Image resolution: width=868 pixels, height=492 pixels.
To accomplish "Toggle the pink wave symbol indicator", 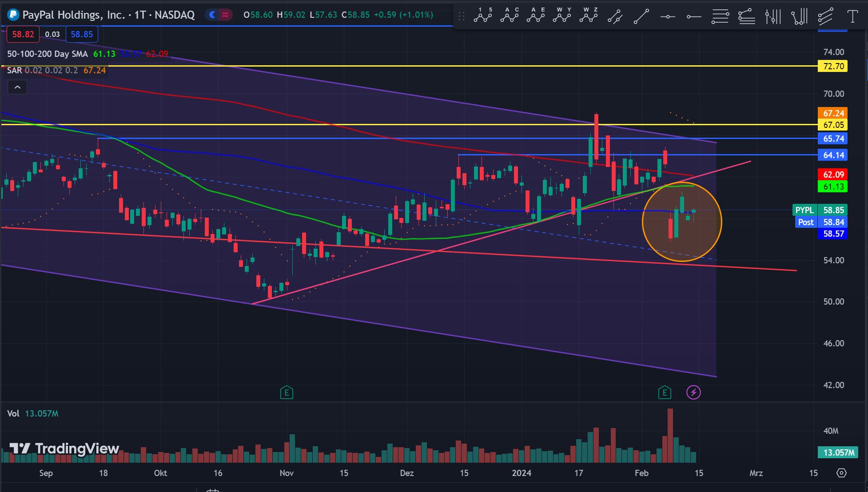I will pyautogui.click(x=226, y=15).
